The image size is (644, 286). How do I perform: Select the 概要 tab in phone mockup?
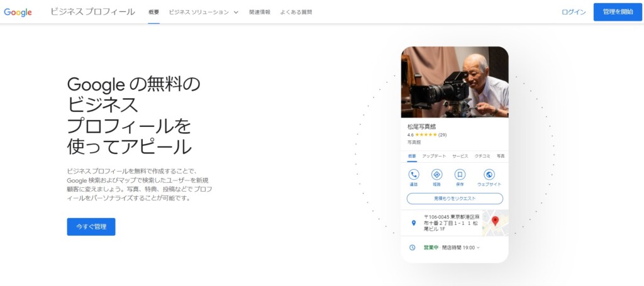[x=412, y=157]
